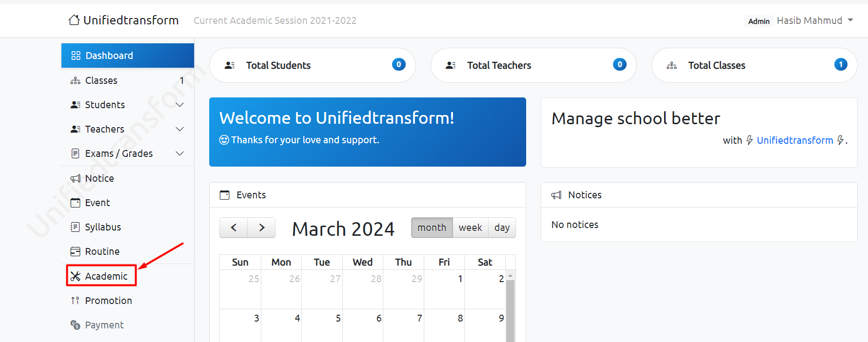
Task: Open the Syllabus menu item
Action: [128, 227]
